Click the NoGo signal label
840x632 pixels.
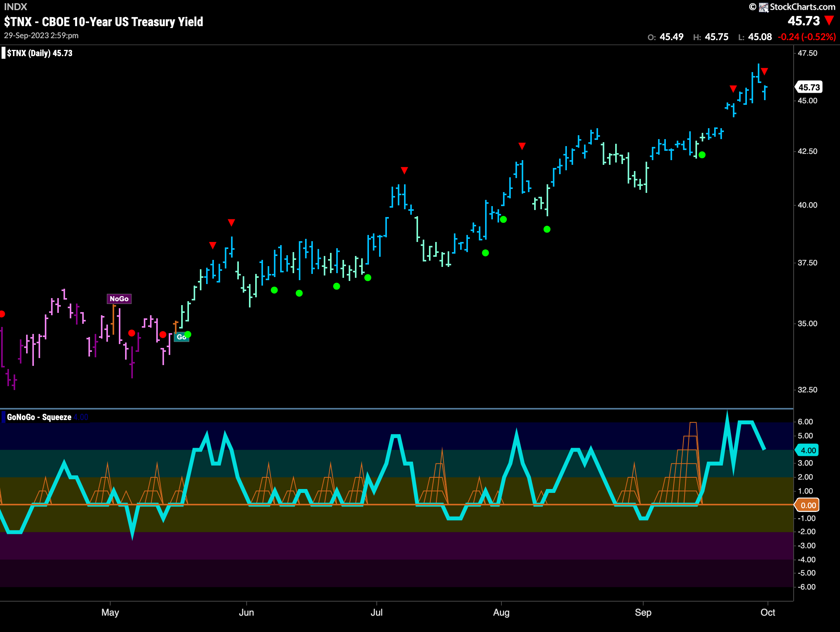tap(119, 299)
